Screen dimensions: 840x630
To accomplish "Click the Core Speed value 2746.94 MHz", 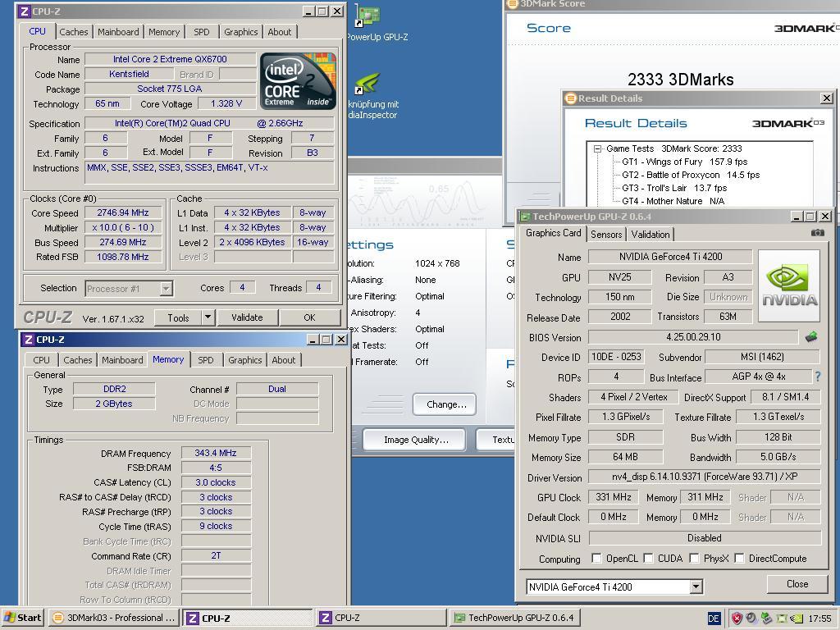I will (123, 212).
